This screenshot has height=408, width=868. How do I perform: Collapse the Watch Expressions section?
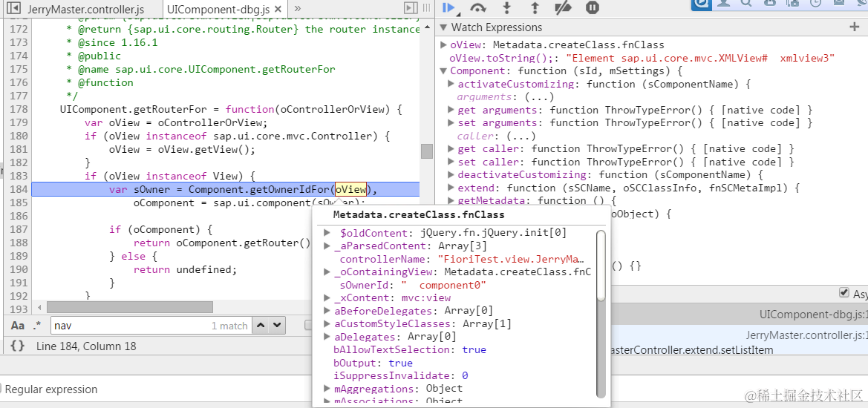(x=443, y=27)
